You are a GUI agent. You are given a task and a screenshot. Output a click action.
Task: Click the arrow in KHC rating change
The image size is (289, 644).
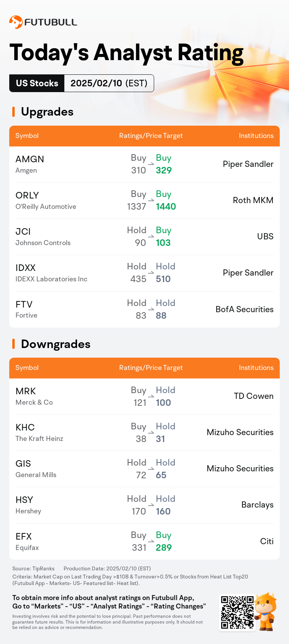pyautogui.click(x=151, y=433)
